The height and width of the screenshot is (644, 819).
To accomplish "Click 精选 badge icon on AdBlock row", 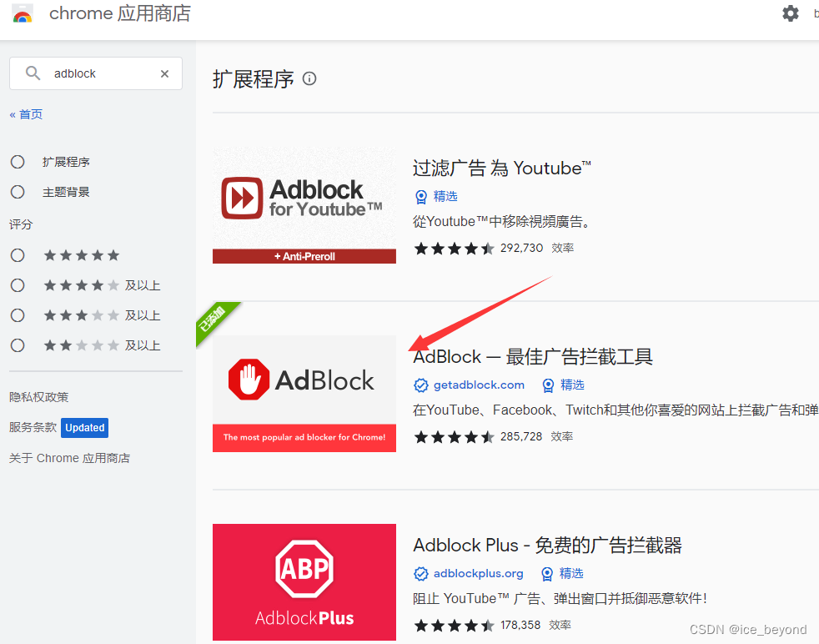I will coord(548,385).
